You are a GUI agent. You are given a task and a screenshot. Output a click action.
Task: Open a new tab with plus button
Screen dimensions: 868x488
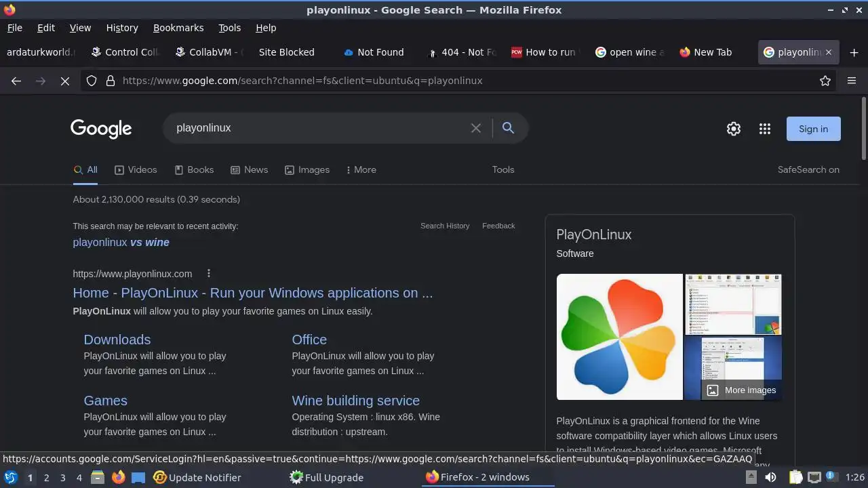click(854, 52)
